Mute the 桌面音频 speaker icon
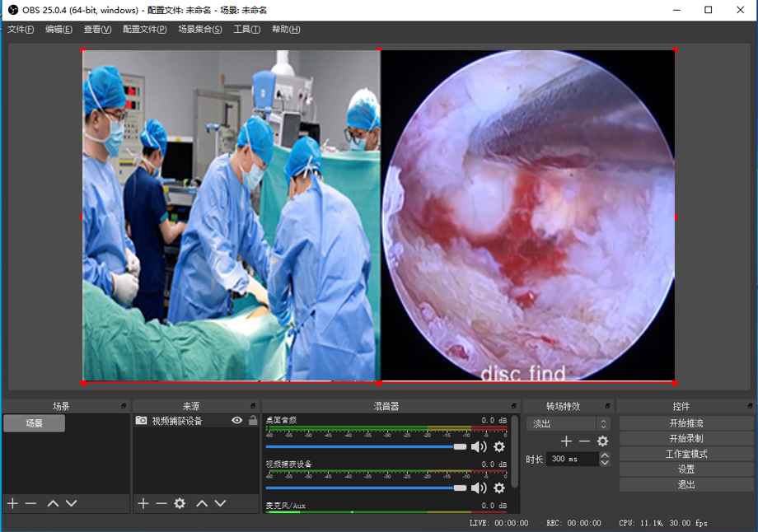 479,446
